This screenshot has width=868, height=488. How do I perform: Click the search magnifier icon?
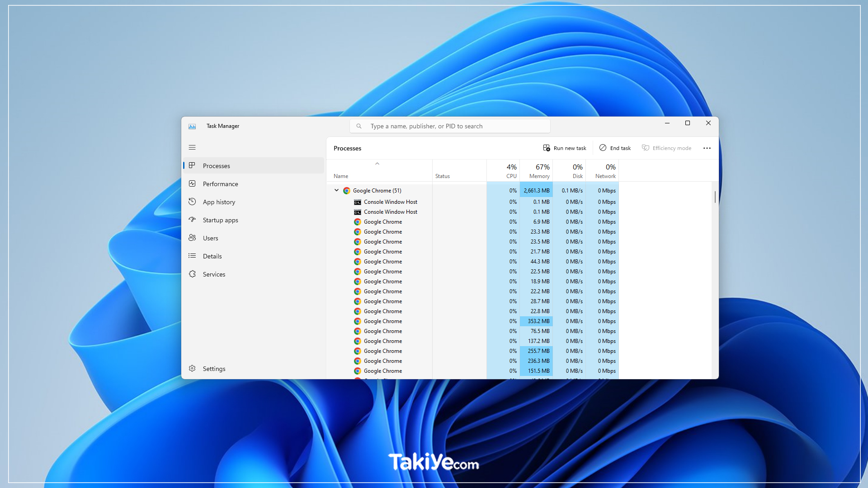359,127
